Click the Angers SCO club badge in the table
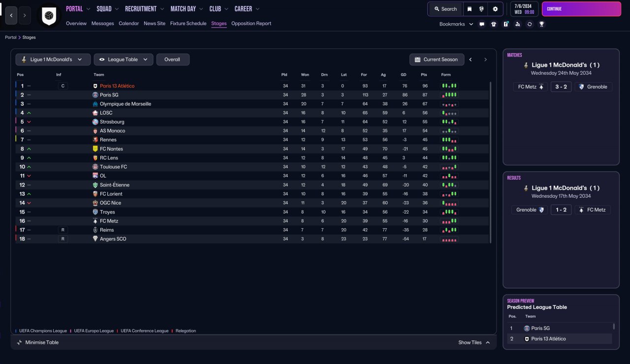Screen dimensions: 630x364 95,239
